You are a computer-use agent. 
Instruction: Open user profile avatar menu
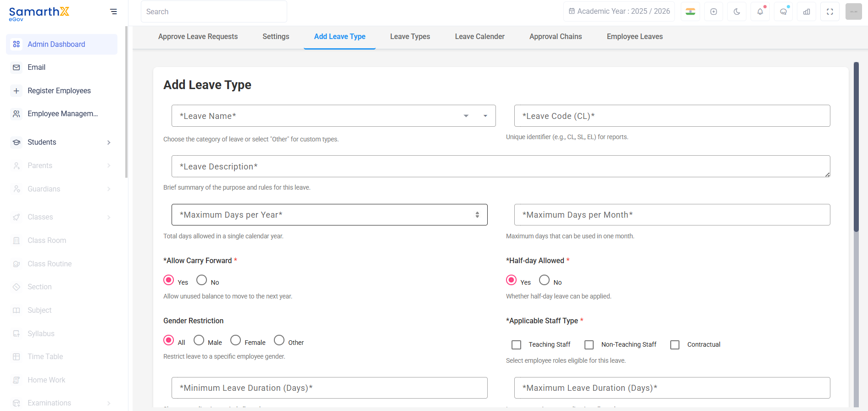pyautogui.click(x=854, y=11)
